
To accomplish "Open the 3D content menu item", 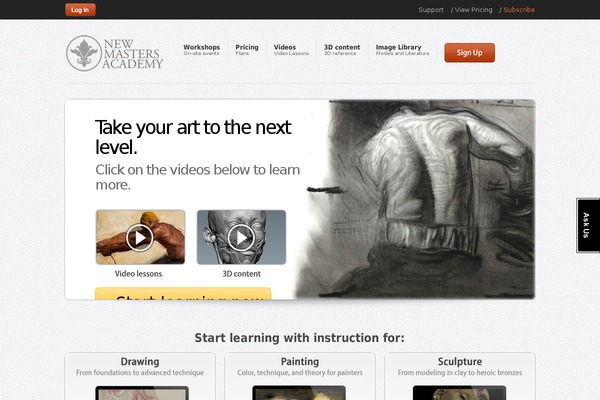I will point(342,50).
